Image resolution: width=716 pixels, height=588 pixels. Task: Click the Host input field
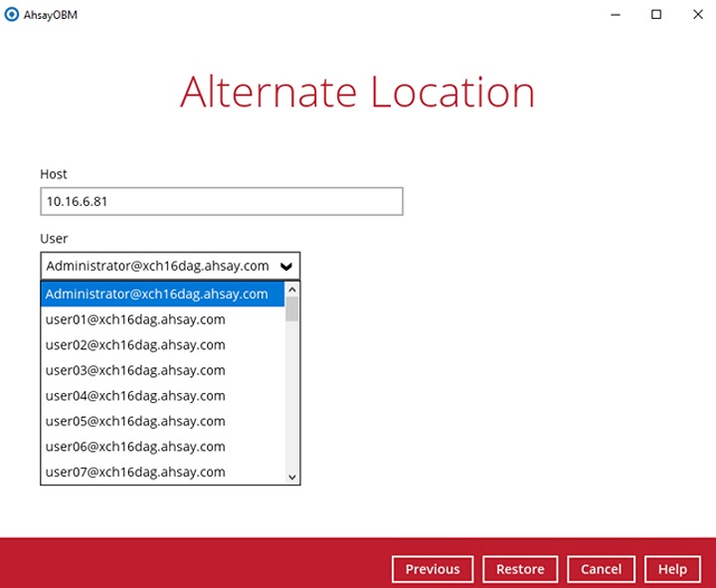[x=221, y=201]
